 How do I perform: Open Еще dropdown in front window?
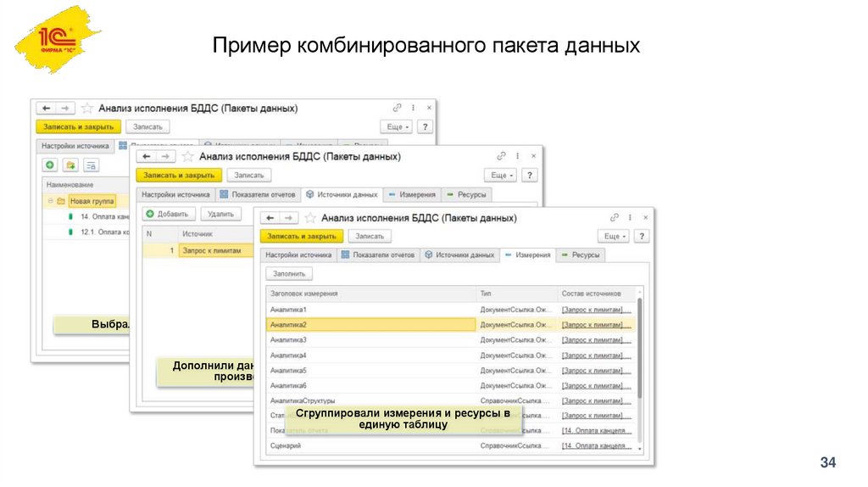coord(614,236)
